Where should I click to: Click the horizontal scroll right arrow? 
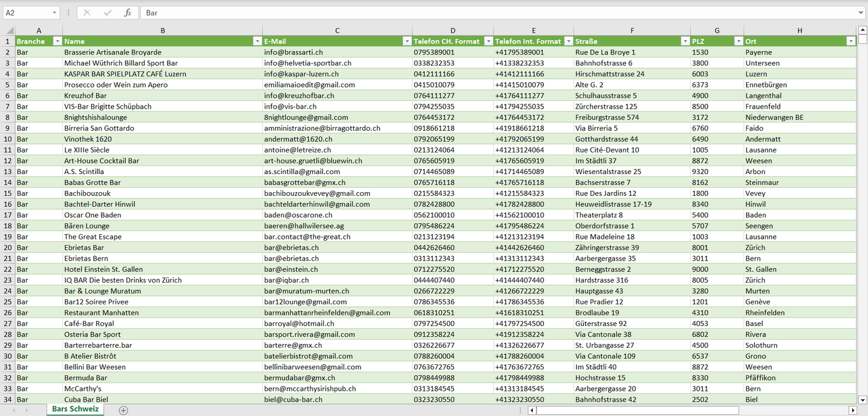[x=852, y=410]
